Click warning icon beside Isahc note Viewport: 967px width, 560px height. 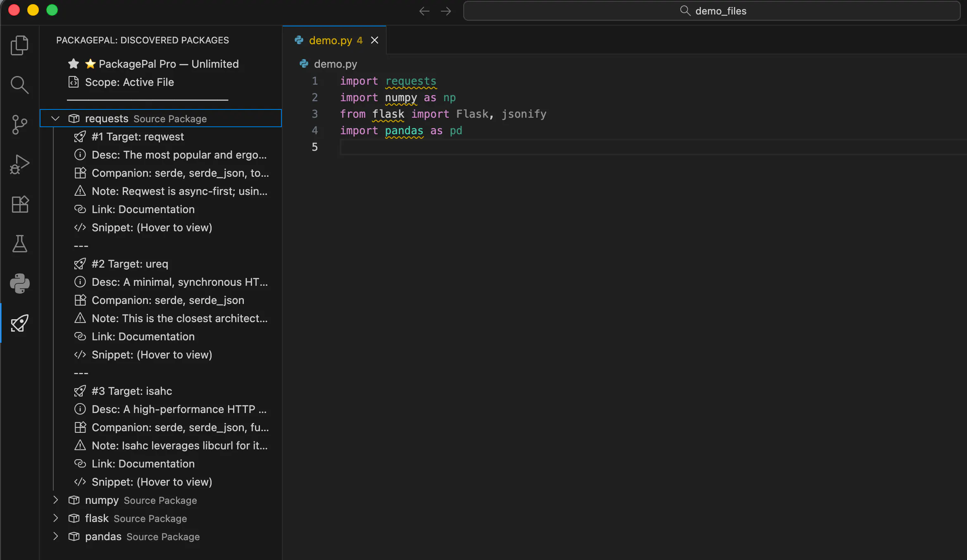(80, 445)
